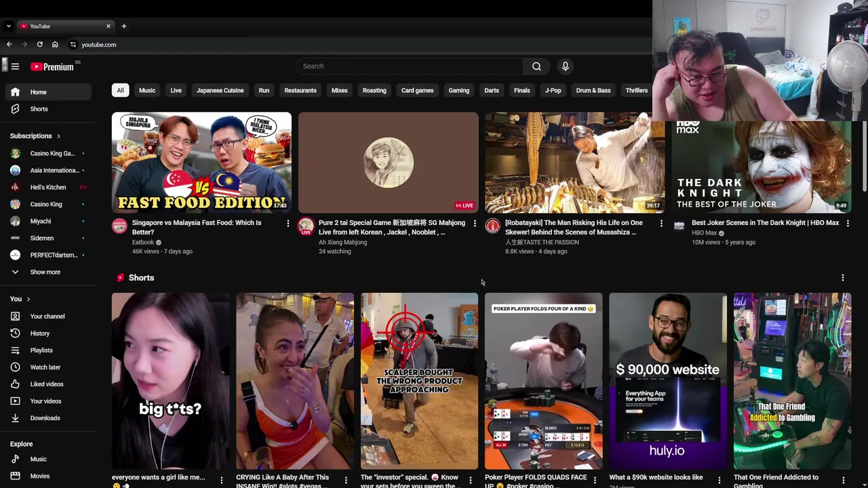868x488 pixels.
Task: Open options menu for Best Joker Scenes
Action: 848,223
